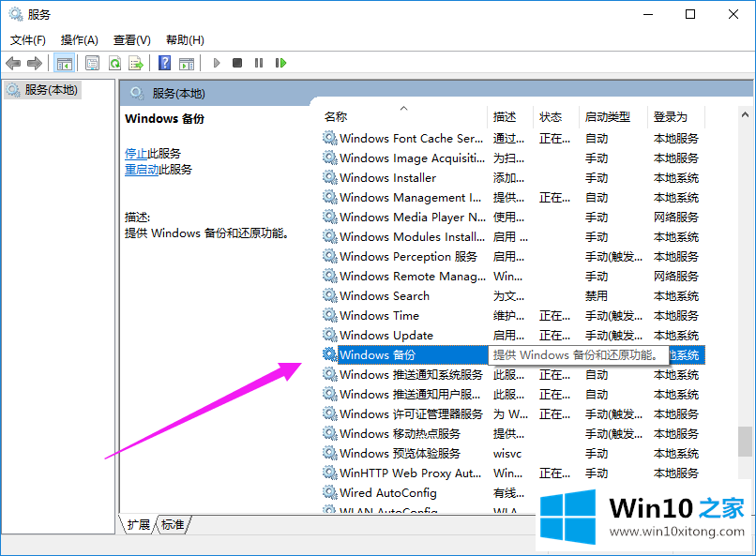This screenshot has width=756, height=556.
Task: Minimize the 服务 window
Action: pos(648,14)
